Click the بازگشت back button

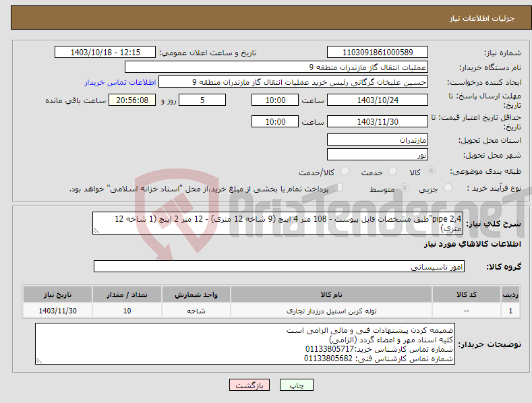coord(249,385)
